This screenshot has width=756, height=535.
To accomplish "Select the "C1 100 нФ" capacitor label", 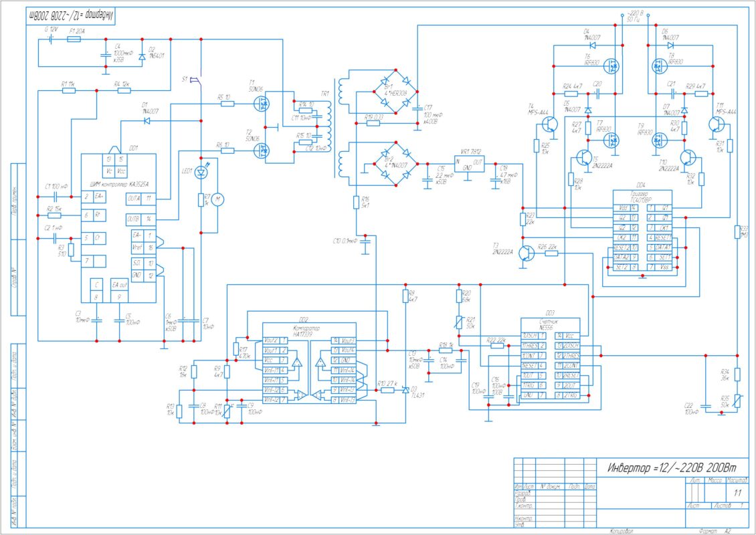I will point(55,186).
